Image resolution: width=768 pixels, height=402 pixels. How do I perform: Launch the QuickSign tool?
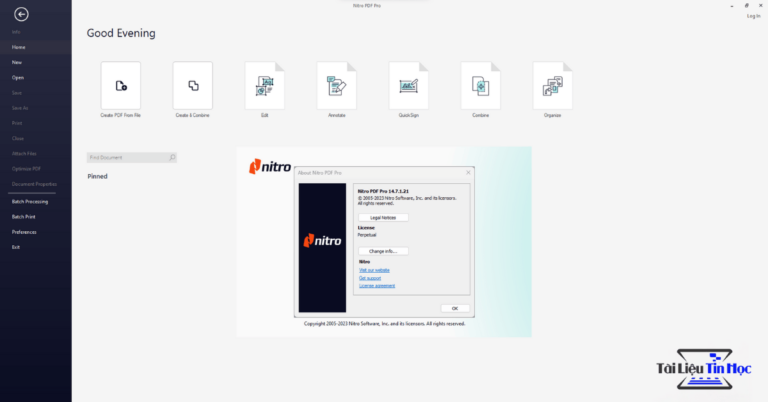(x=408, y=86)
